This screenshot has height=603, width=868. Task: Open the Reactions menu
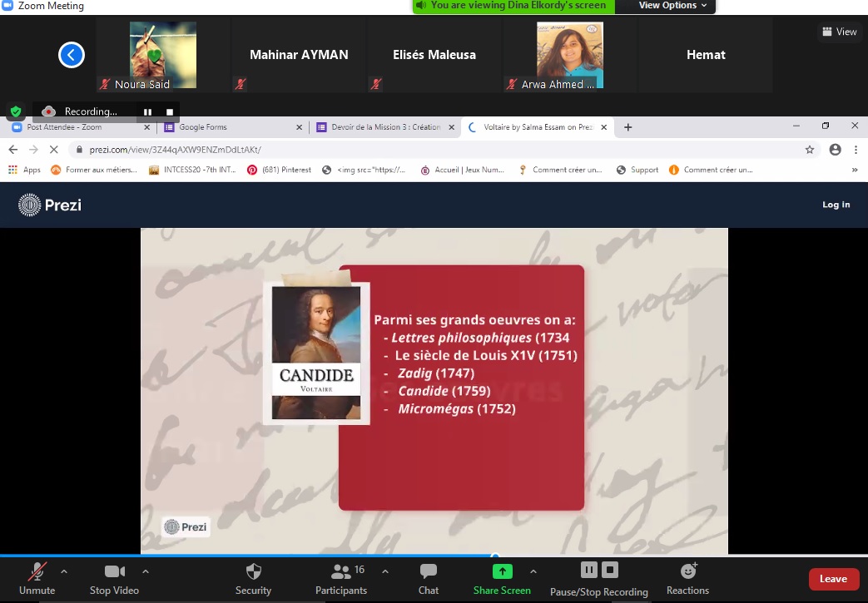[687, 571]
